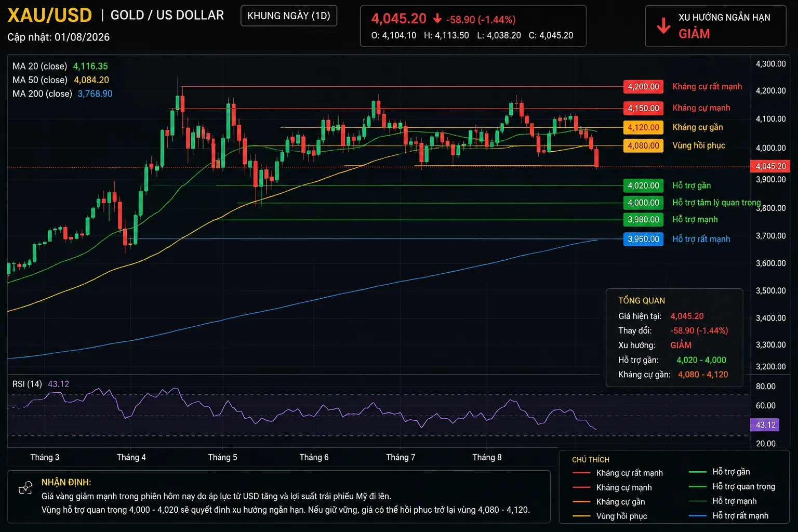The image size is (798, 532).
Task: Click the red 4,045.20 current price tag on the y-axis
Action: pos(770,166)
